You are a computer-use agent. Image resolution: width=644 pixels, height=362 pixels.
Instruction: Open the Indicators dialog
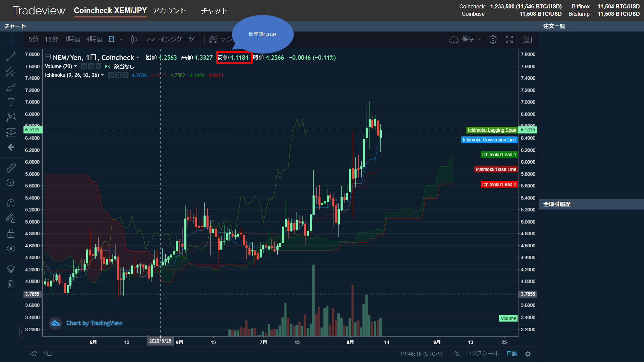coord(173,40)
